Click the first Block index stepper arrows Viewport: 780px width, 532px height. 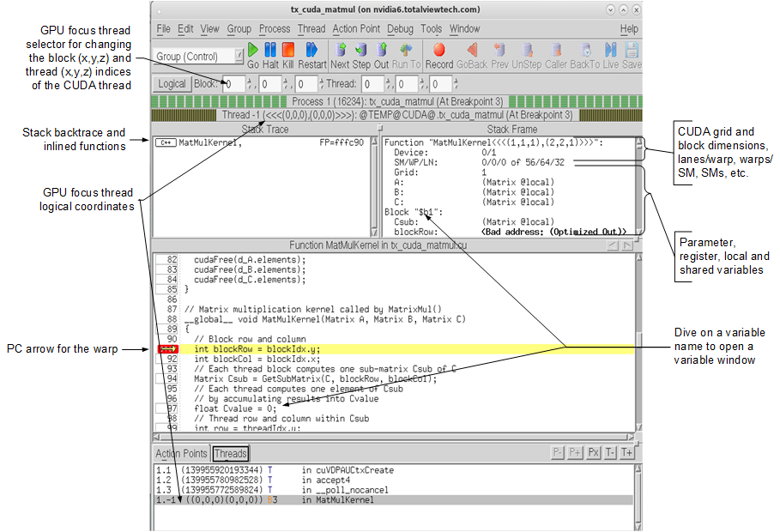[250, 84]
